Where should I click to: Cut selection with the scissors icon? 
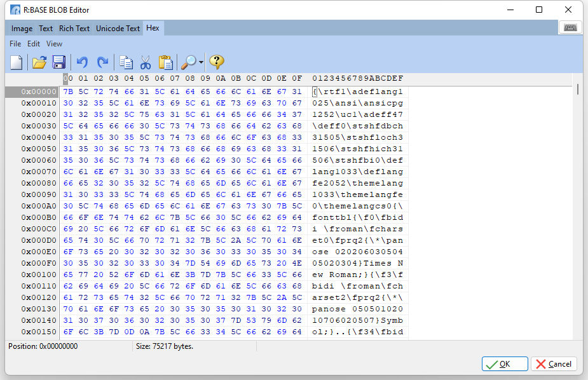146,62
